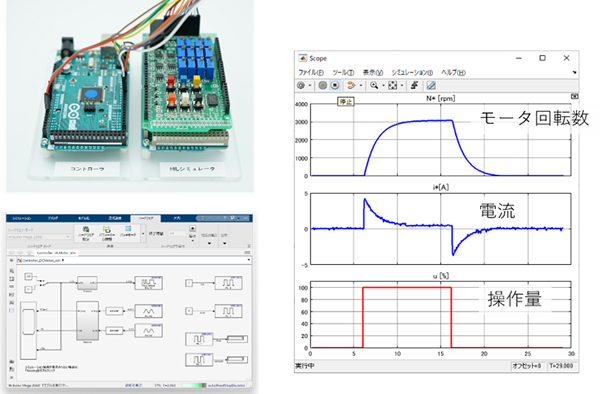Open the Scope configuration gear icon
Image resolution: width=600 pixels, height=394 pixels.
(x=301, y=85)
